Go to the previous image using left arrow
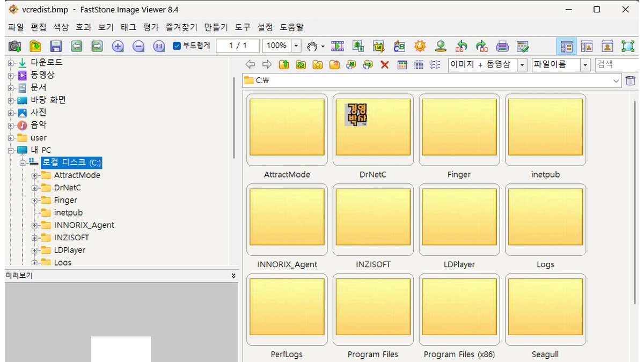Image resolution: width=644 pixels, height=362 pixels. pos(76,46)
